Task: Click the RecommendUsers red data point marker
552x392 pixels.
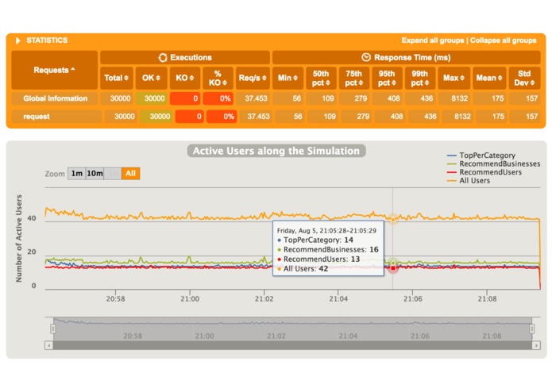Action: click(393, 268)
